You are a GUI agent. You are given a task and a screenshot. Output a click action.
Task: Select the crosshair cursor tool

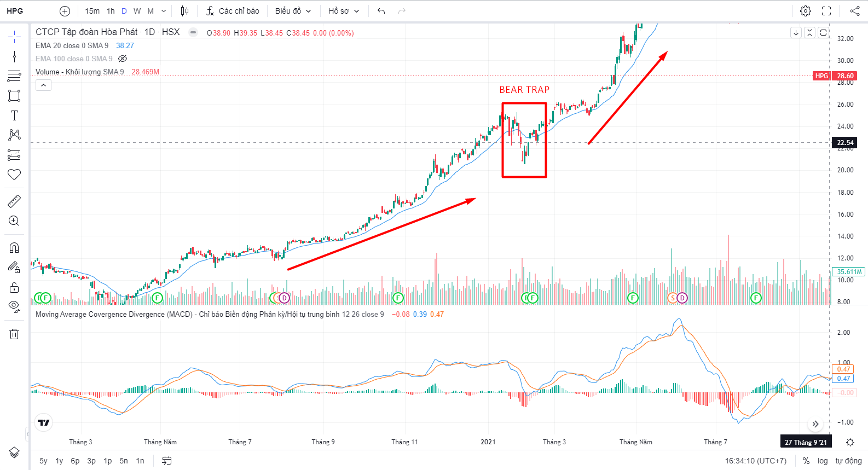coord(14,37)
